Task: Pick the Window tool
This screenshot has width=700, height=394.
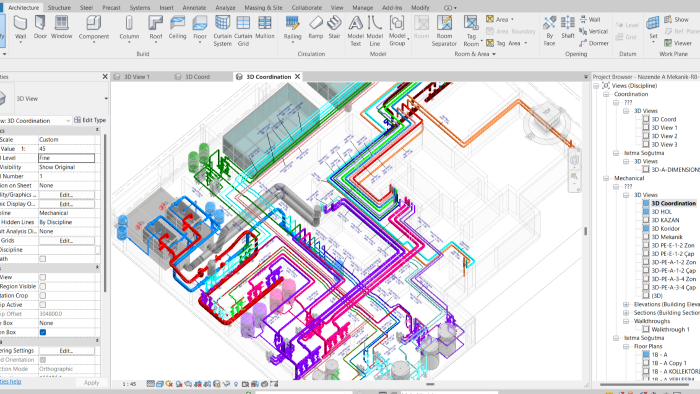Action: [62, 27]
